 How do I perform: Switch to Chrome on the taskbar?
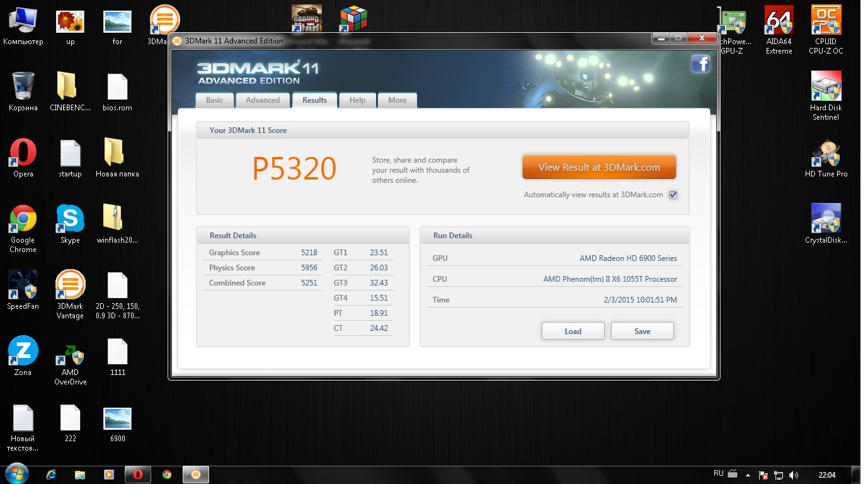coord(167,475)
